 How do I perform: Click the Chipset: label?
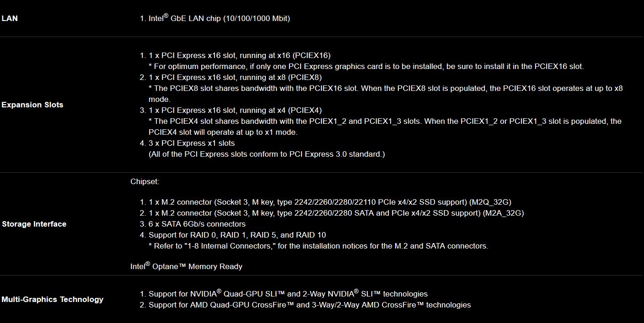pos(145,181)
